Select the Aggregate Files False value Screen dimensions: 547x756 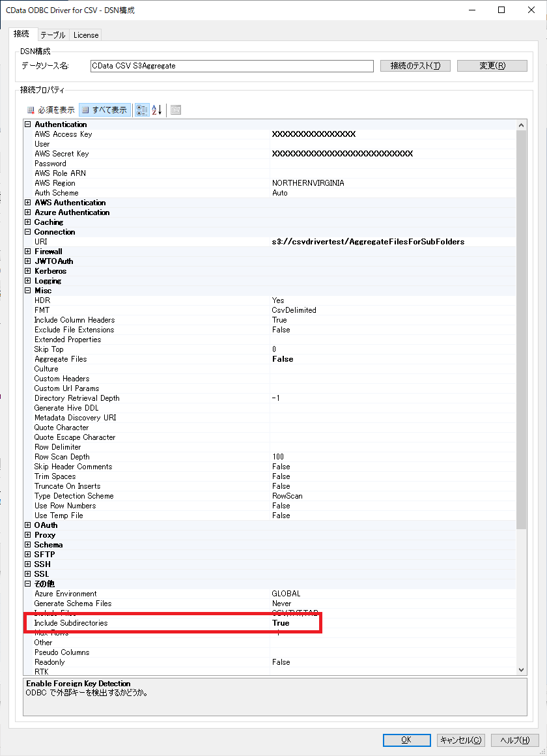(283, 359)
